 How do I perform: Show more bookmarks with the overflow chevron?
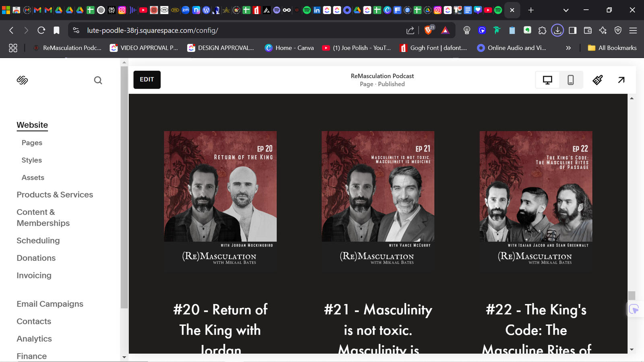click(x=568, y=48)
